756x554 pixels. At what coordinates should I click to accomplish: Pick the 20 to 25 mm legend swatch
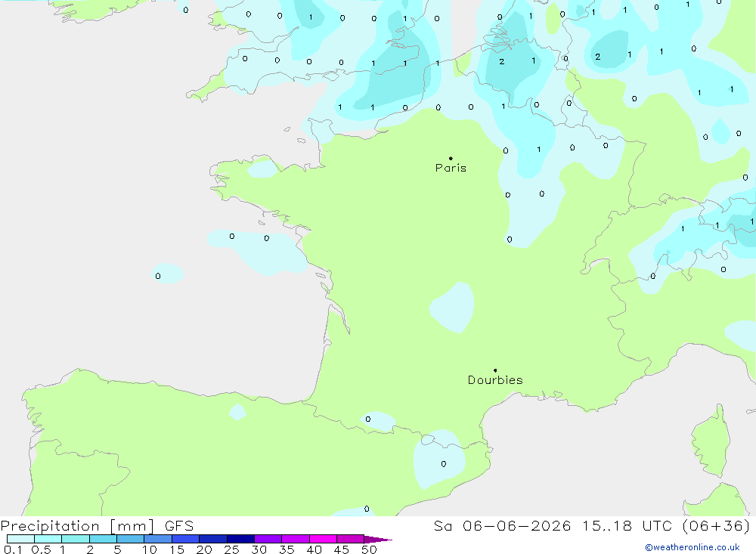point(213,539)
